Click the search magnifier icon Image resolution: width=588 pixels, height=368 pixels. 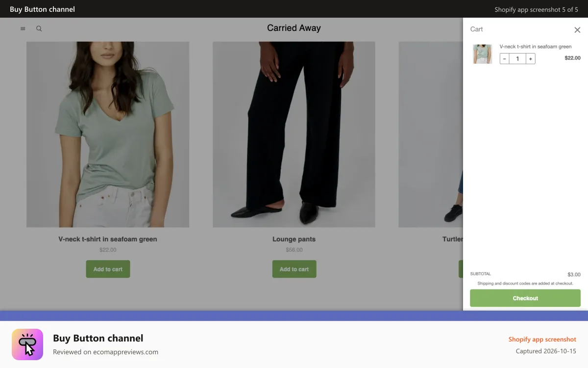pos(39,28)
